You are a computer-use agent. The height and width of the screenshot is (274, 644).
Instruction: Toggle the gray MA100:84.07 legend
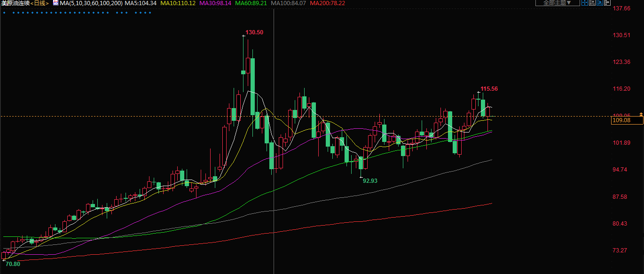coord(288,3)
